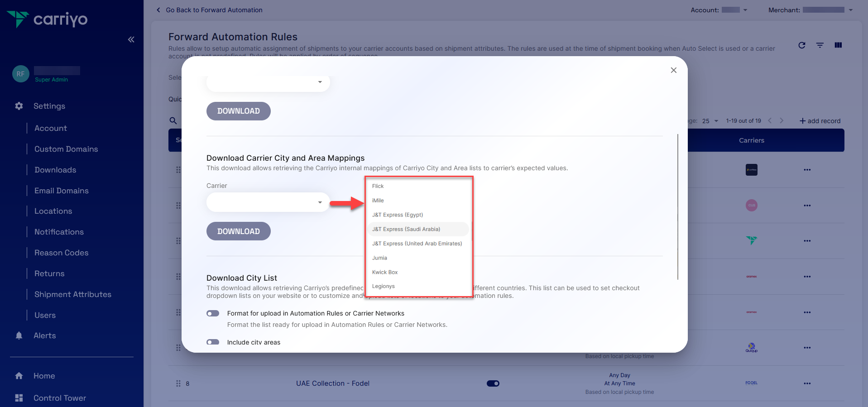
Task: Click the Carriers column header
Action: 752,140
